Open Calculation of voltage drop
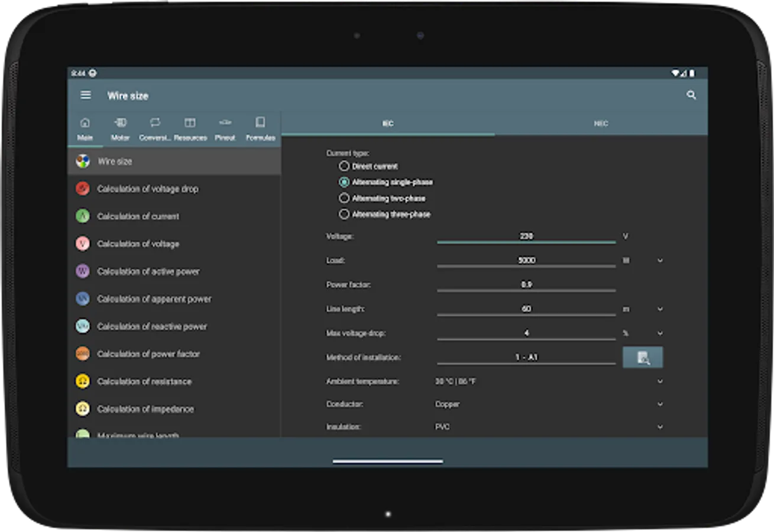Image resolution: width=774 pixels, height=532 pixels. (148, 189)
